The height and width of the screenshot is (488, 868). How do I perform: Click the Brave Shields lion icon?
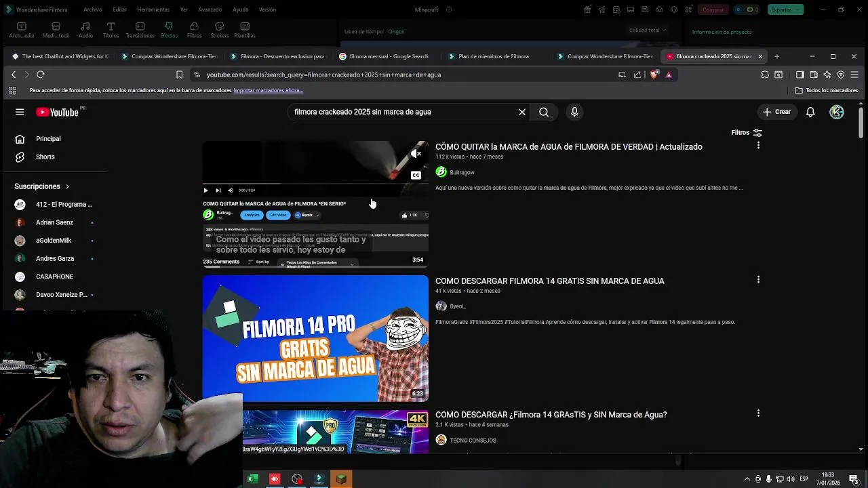[654, 75]
